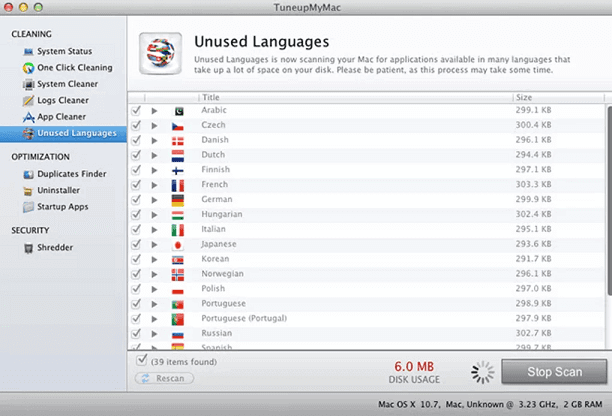Click the Finnish flag icon
612x416 pixels.
[178, 171]
